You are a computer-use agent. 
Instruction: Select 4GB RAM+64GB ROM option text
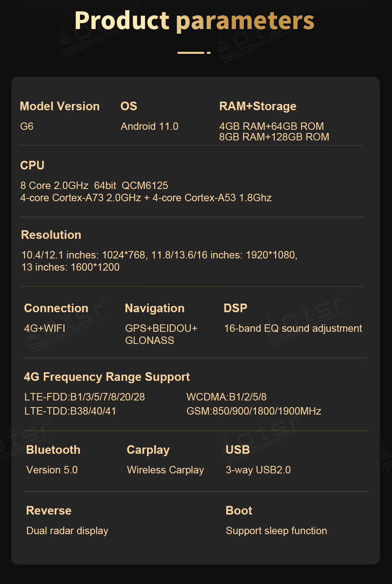coord(271,126)
